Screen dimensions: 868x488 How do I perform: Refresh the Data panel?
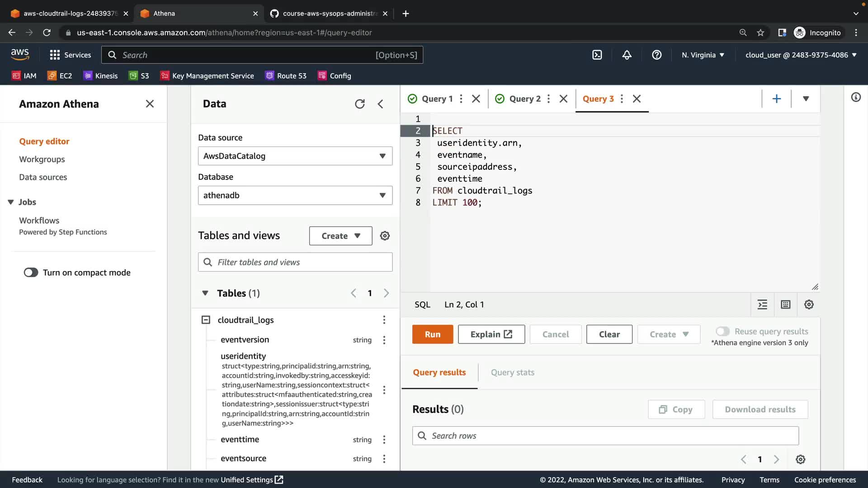[x=359, y=104]
